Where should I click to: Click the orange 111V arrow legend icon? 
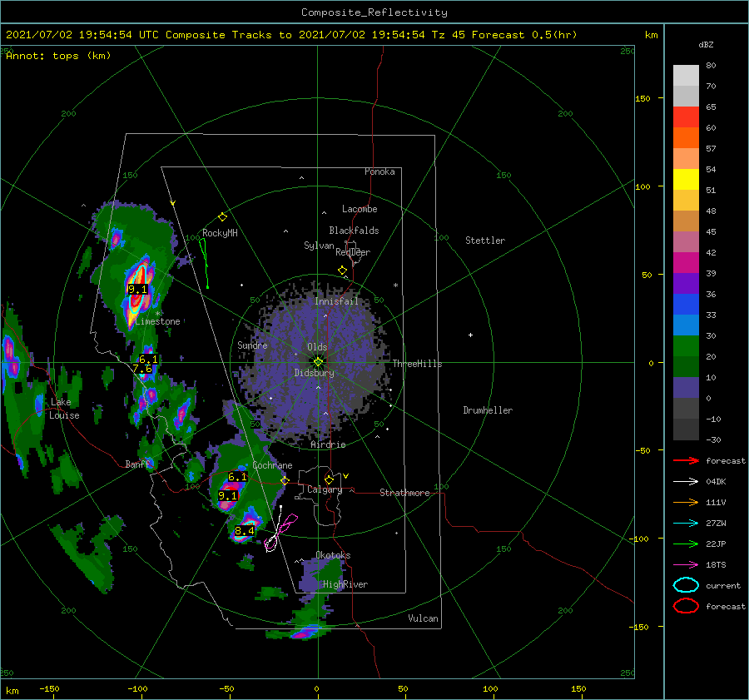point(686,502)
